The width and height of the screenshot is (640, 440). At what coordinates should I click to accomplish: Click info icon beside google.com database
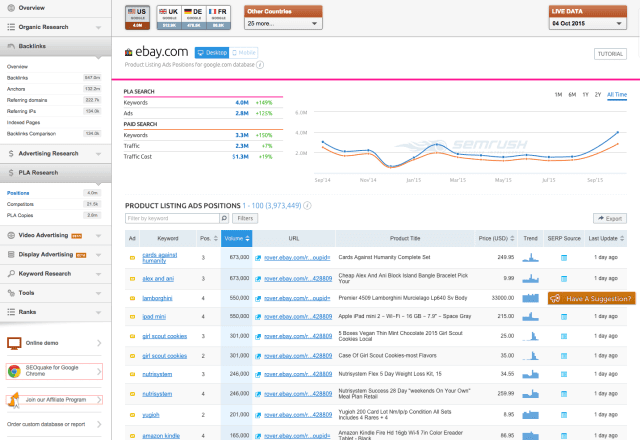[x=260, y=65]
